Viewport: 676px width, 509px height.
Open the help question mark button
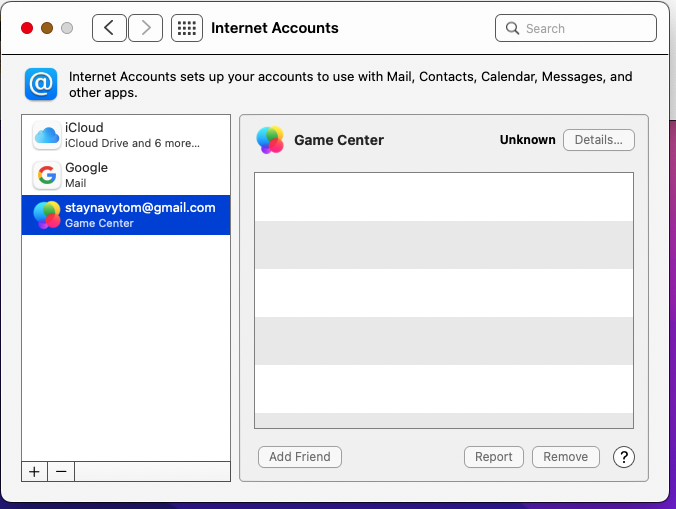tap(624, 457)
